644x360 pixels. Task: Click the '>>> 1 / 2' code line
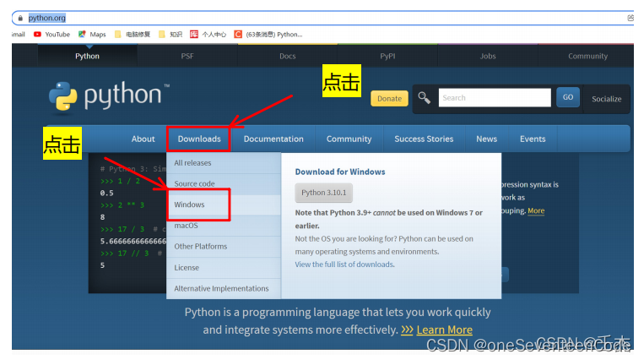[x=121, y=181]
